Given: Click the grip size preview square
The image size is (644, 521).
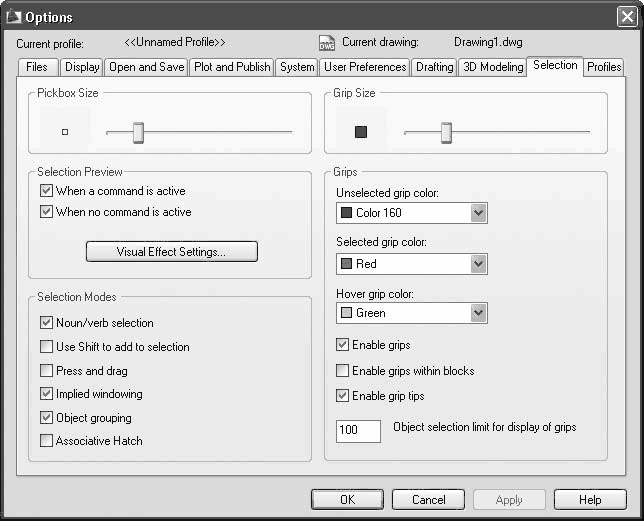Looking at the screenshot, I should [361, 131].
